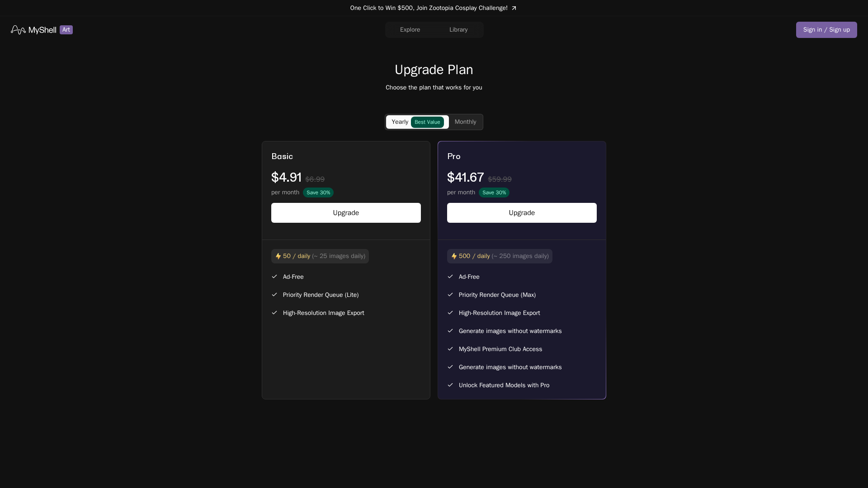Click the MyShell logo icon
The height and width of the screenshot is (488, 868).
tap(18, 29)
